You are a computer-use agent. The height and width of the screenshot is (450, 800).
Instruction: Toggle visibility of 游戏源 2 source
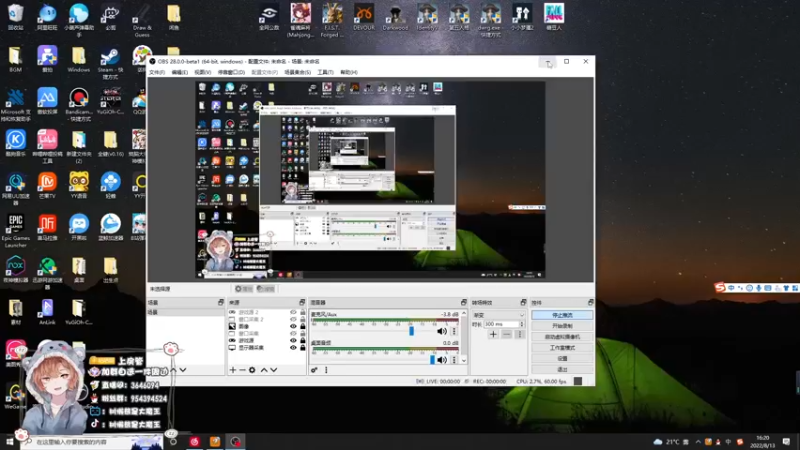coord(293,312)
